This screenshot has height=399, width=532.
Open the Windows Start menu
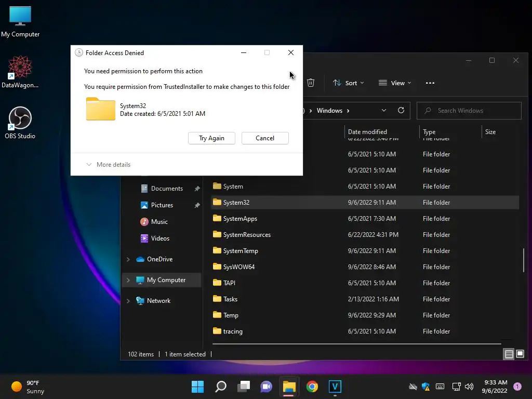pos(197,387)
